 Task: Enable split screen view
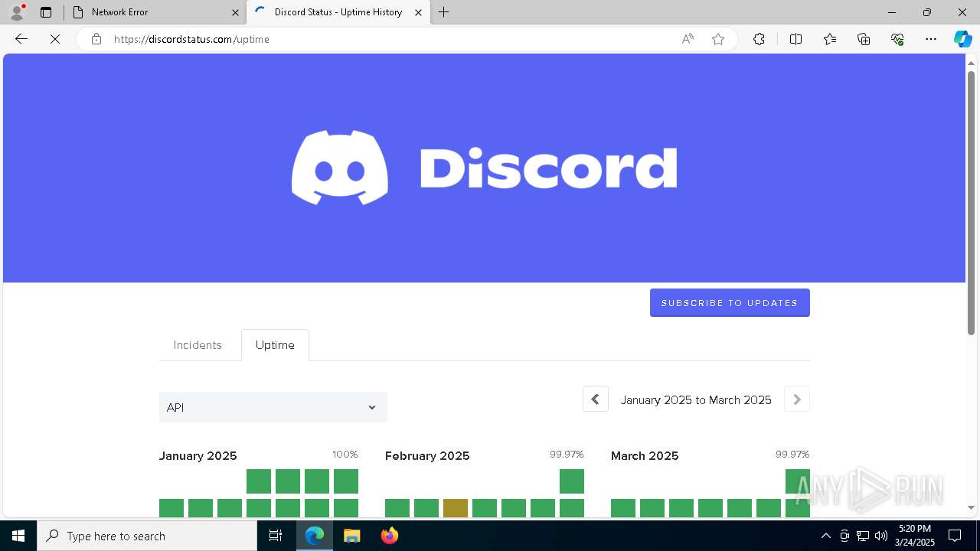click(795, 39)
